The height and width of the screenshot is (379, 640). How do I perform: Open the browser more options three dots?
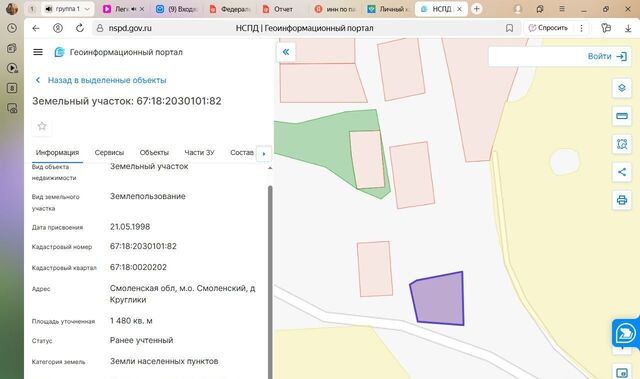pos(581,28)
